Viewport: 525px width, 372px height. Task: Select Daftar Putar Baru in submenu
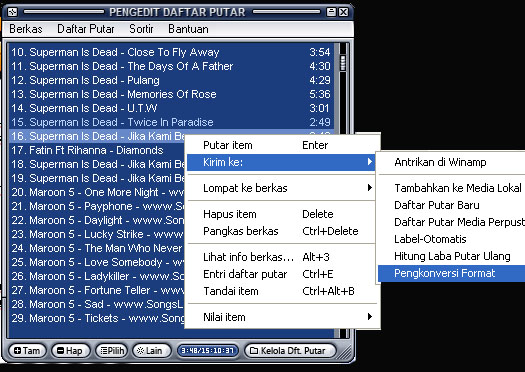(451, 205)
